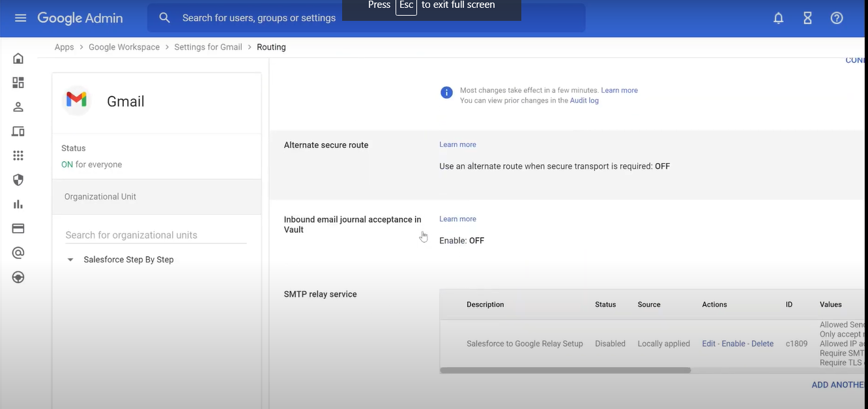Open the notifications bell
The image size is (868, 409).
(x=778, y=18)
